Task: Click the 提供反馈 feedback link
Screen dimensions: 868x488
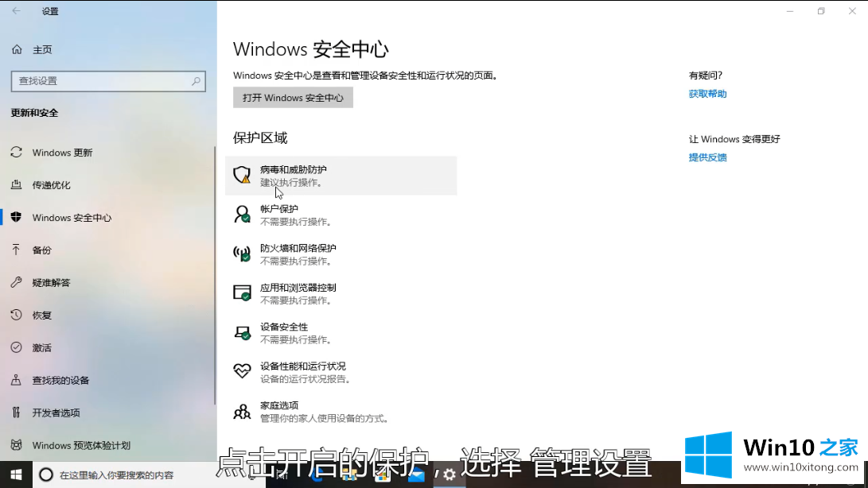Action: 707,157
